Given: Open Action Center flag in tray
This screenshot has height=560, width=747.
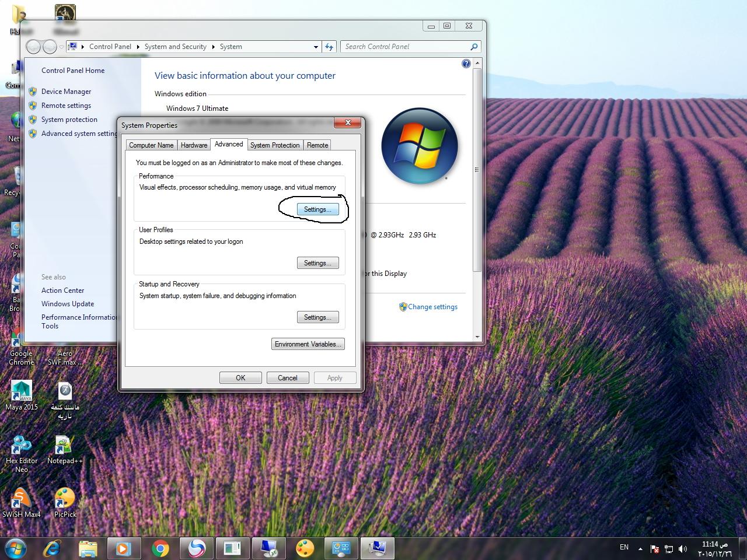Looking at the screenshot, I should pyautogui.click(x=655, y=548).
